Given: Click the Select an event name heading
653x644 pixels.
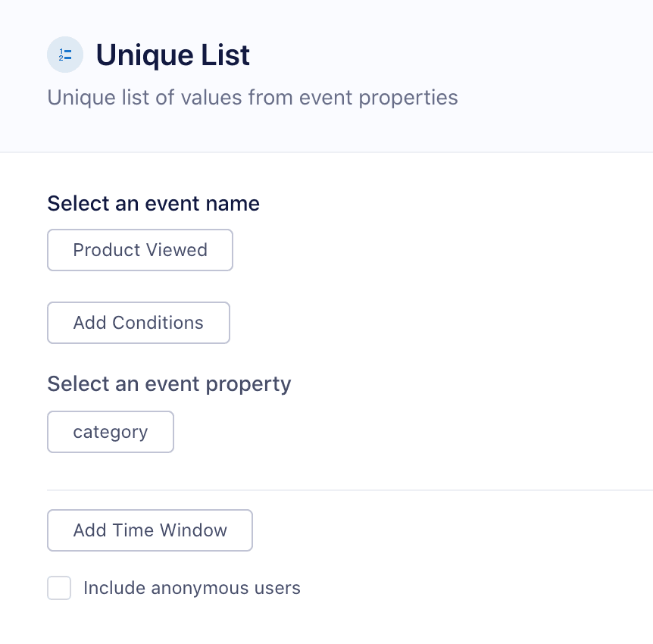Looking at the screenshot, I should (x=153, y=204).
